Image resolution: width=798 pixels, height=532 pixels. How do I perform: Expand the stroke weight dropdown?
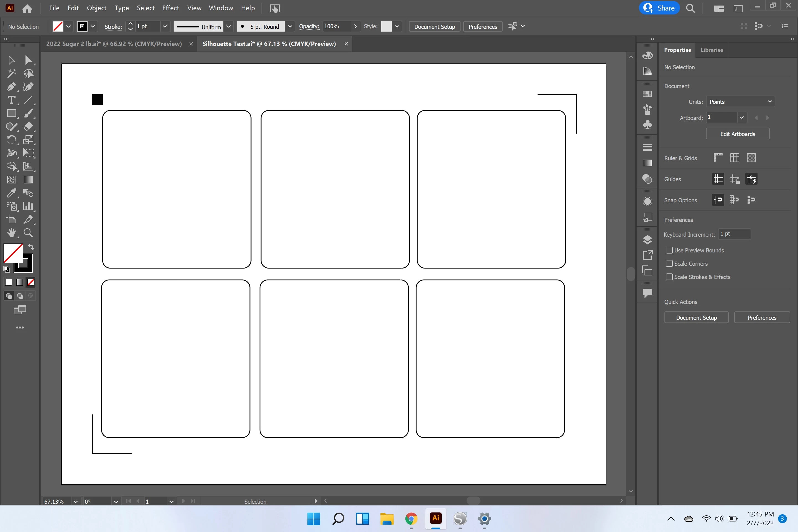165,27
